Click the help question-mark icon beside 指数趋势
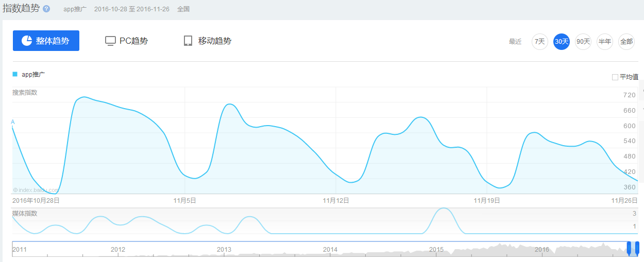This screenshot has width=644, height=262. pyautogui.click(x=47, y=9)
